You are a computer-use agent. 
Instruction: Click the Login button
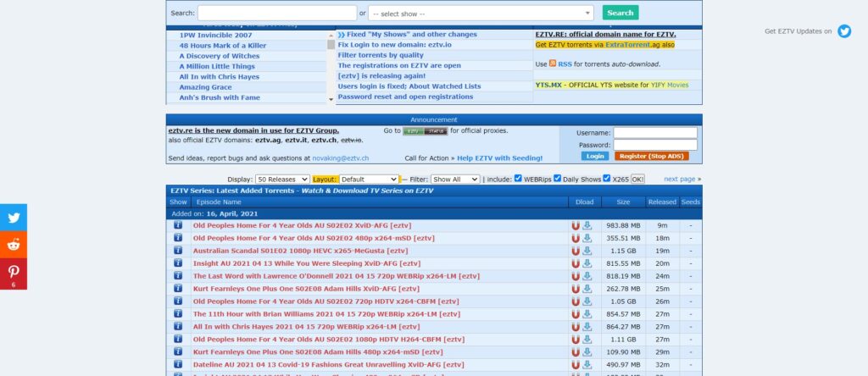click(594, 157)
